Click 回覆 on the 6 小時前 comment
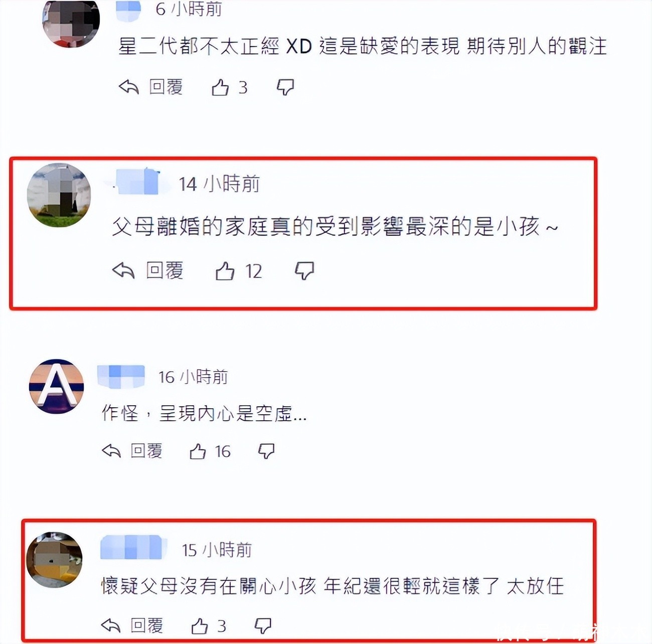The height and width of the screenshot is (644, 652). pos(166,87)
